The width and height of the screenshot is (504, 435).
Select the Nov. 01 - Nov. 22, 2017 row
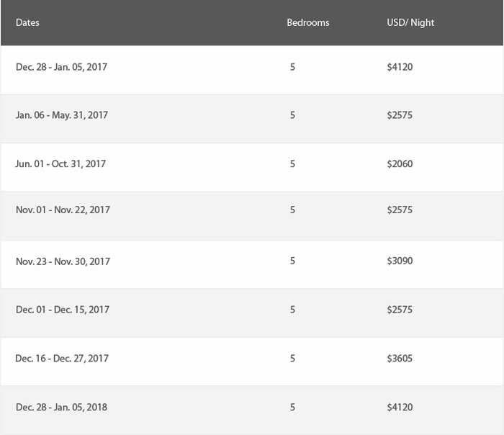pyautogui.click(x=252, y=216)
